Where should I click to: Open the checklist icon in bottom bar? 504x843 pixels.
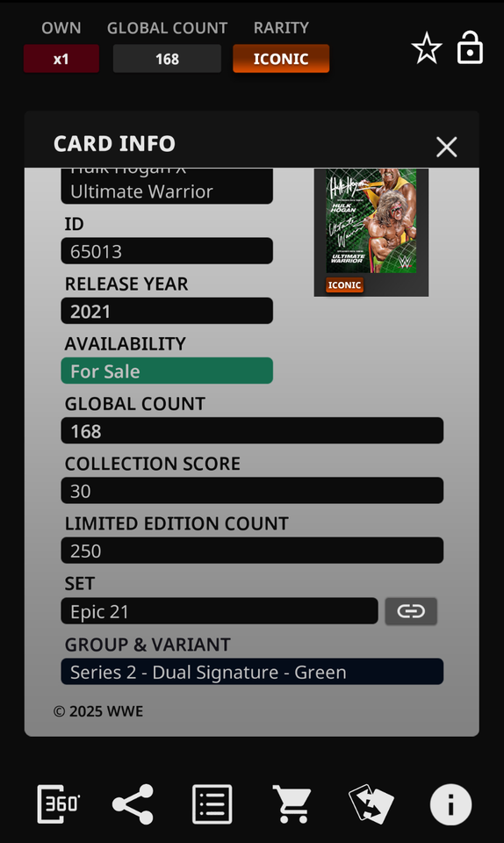coord(212,804)
